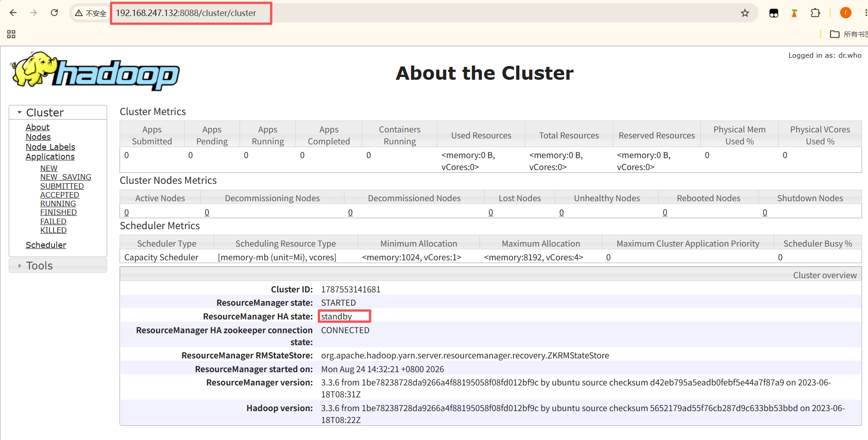Open the extensions puzzle icon

tap(815, 13)
